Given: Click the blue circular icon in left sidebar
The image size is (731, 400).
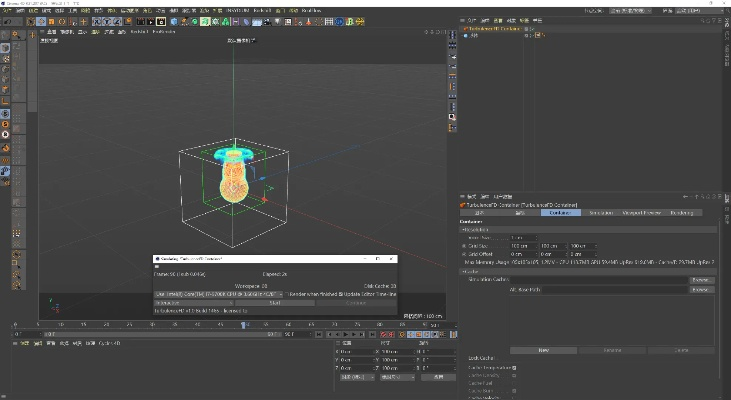Looking at the screenshot, I should click(6, 114).
